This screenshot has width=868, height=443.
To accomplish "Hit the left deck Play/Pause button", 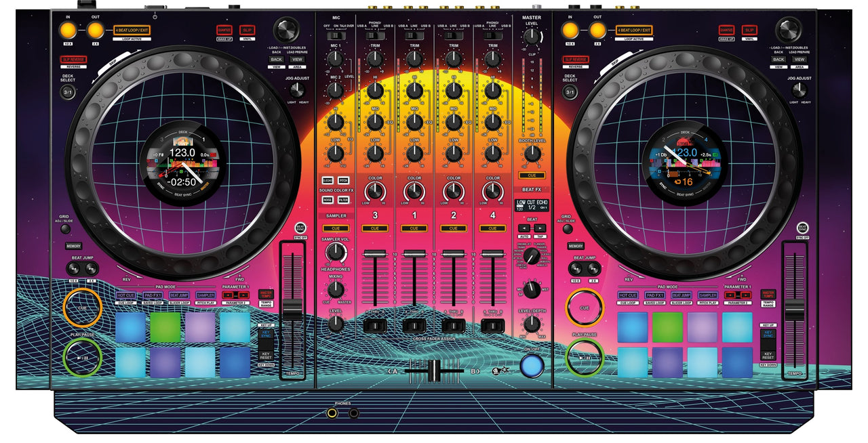I will tap(82, 357).
